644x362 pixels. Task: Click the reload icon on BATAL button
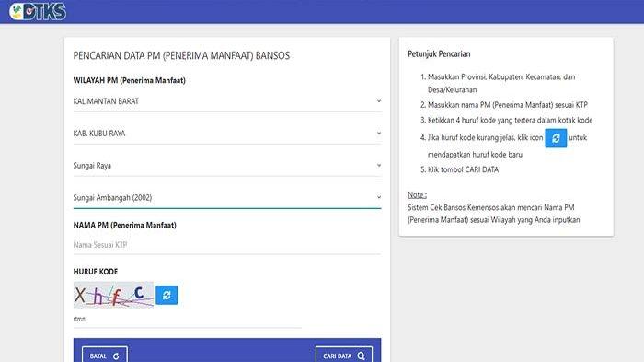point(116,356)
